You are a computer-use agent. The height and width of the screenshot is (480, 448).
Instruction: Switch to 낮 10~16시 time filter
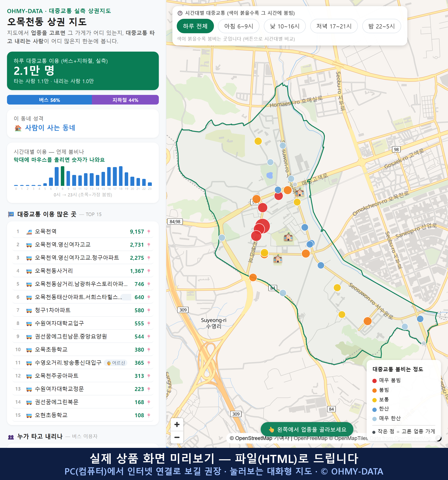(x=285, y=26)
